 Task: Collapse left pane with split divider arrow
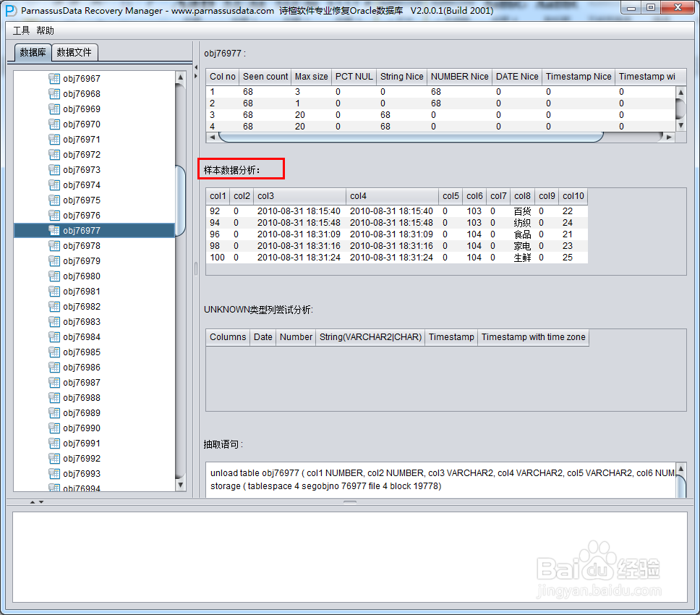point(196,67)
